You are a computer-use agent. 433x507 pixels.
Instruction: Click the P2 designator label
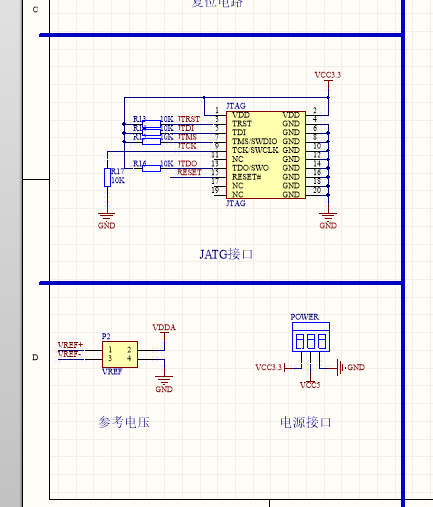click(106, 336)
